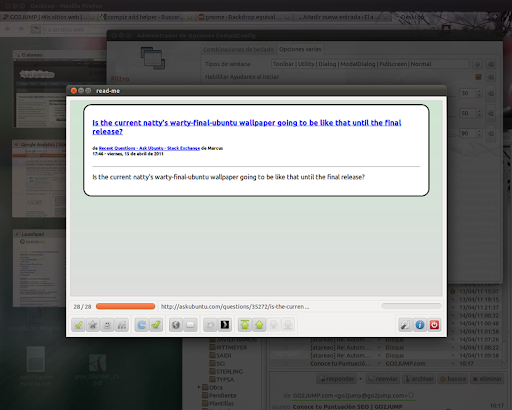Viewport: 512px width, 410px height.
Task: Select the 'TYPSA' mail folder
Action: (222, 379)
